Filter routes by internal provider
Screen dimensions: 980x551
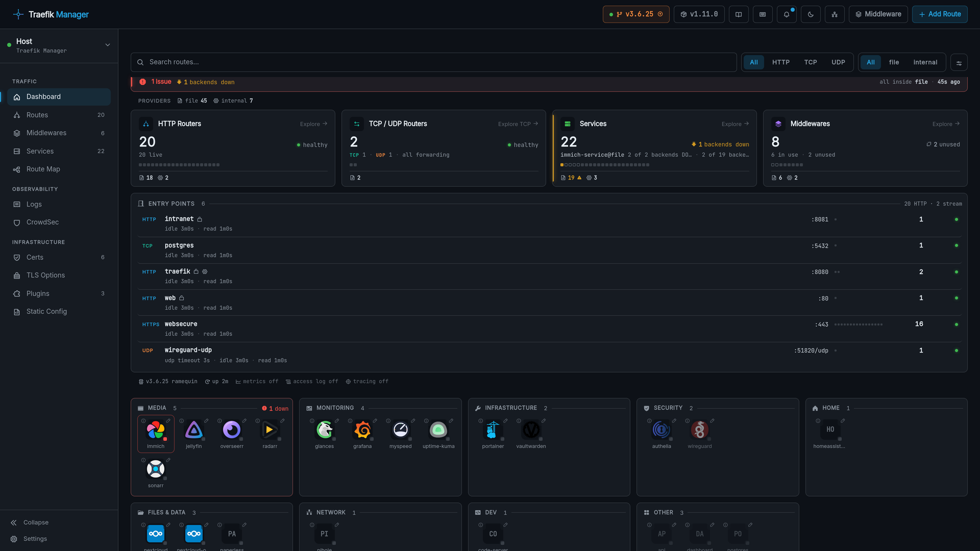925,62
